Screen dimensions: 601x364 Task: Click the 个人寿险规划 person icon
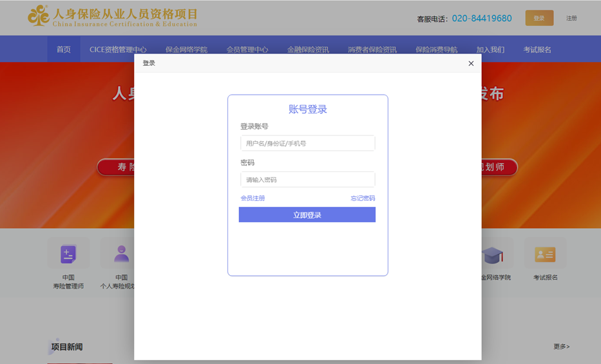point(121,254)
